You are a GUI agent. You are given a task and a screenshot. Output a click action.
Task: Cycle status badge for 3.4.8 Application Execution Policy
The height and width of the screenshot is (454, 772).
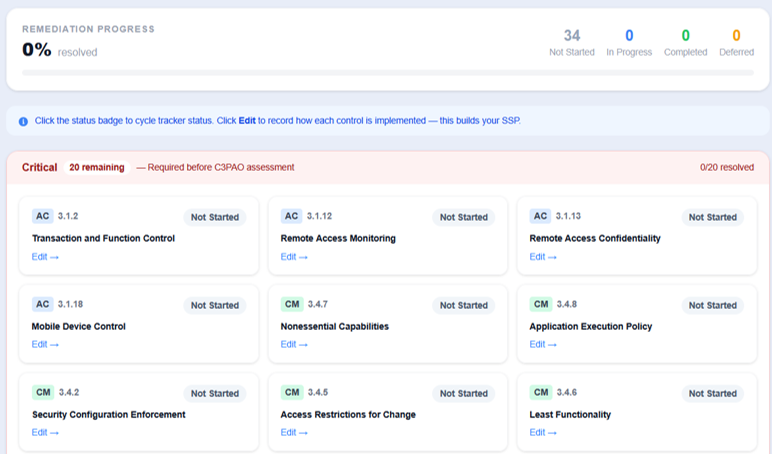click(712, 305)
